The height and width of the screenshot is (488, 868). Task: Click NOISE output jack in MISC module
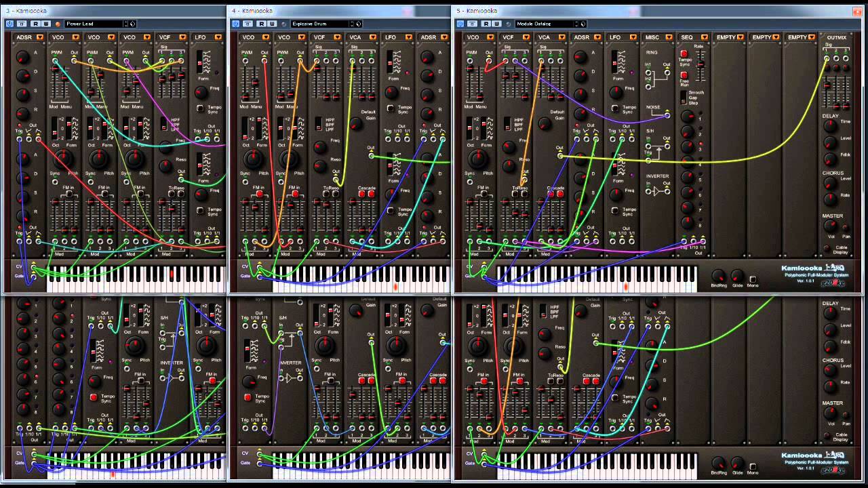point(667,115)
